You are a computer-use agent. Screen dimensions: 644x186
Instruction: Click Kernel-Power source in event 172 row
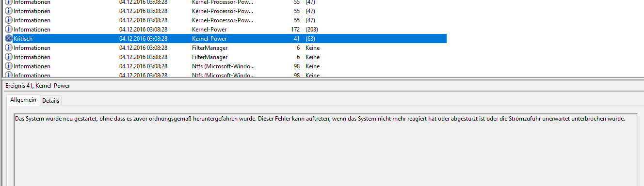point(209,30)
